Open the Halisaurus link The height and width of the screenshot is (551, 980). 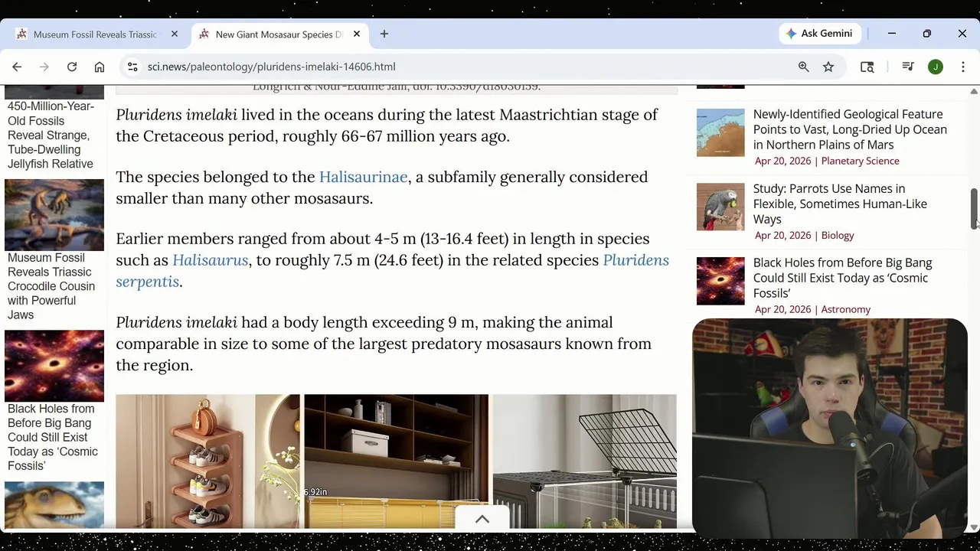[x=210, y=260]
